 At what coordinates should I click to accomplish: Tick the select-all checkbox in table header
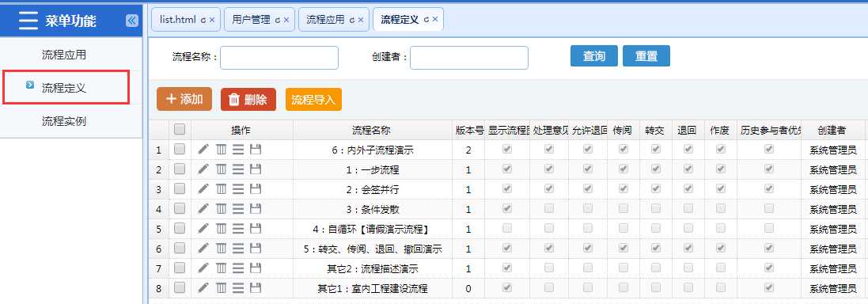click(x=180, y=130)
